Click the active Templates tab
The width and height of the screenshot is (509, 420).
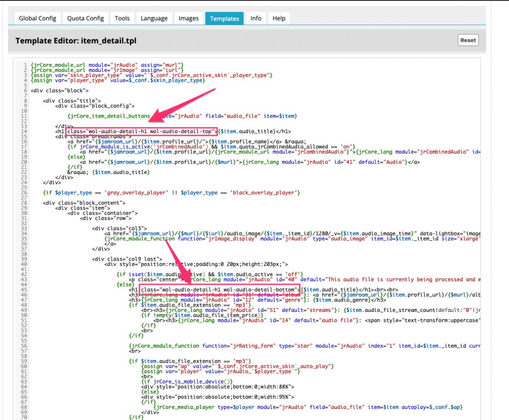224,19
